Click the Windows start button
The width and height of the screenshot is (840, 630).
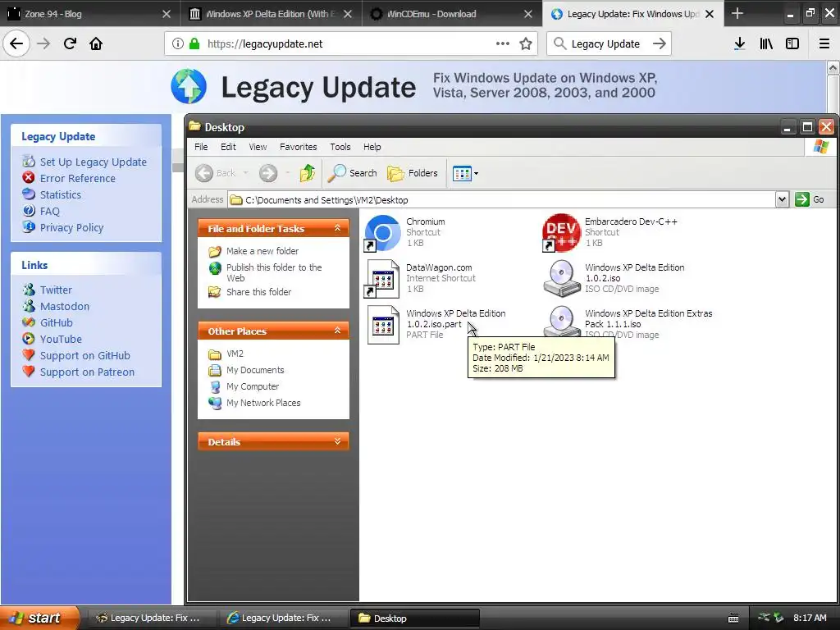tap(38, 618)
